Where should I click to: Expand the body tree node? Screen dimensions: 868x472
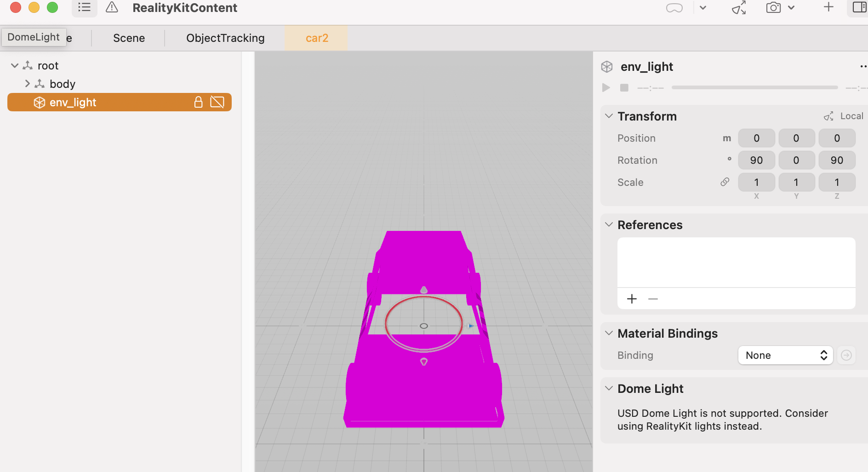pos(27,84)
